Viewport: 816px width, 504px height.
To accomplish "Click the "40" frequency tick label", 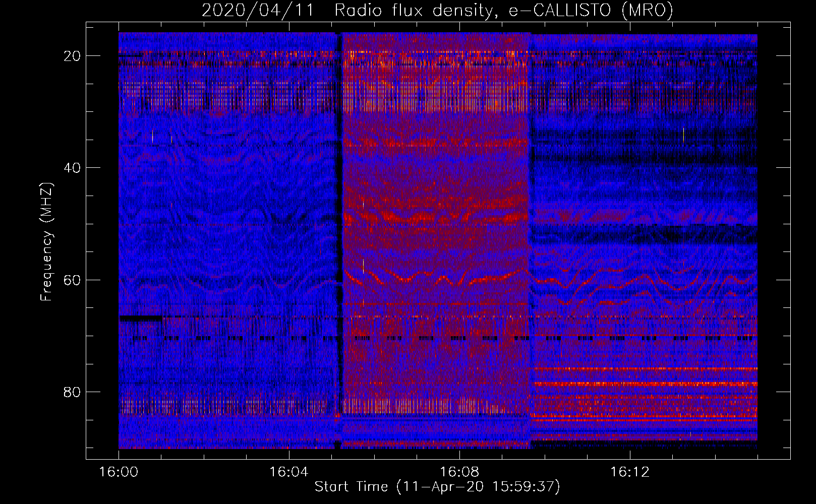I will [x=73, y=168].
